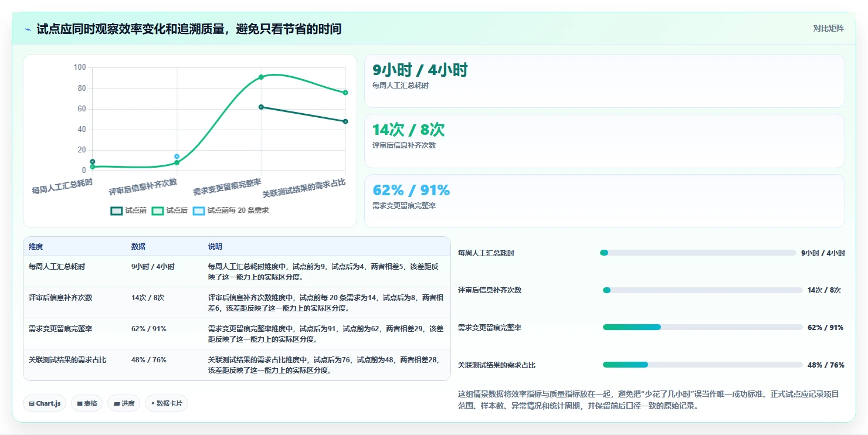This screenshot has height=435, width=868.
Task: Click the icon inside Chart.js chip
Action: [x=31, y=404]
